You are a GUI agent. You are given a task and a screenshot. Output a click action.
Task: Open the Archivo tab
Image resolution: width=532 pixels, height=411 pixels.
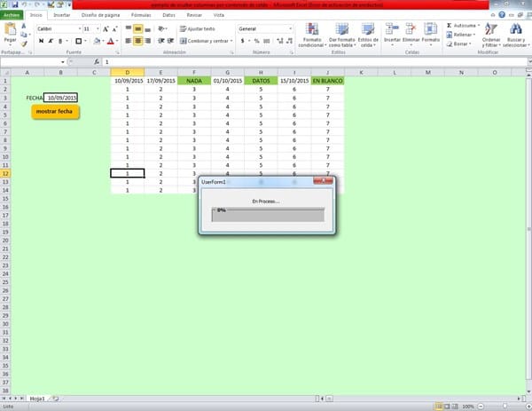[12, 15]
